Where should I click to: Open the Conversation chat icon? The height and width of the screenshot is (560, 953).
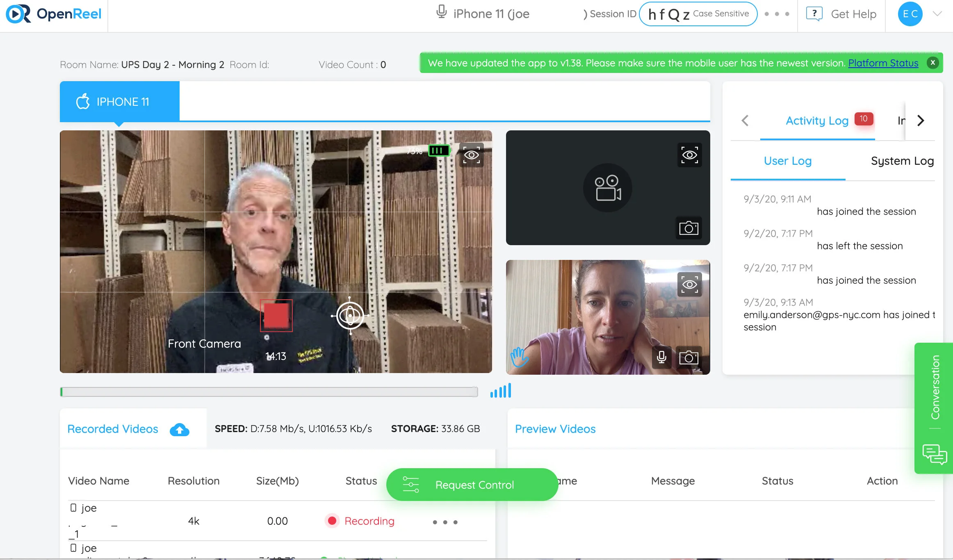click(x=934, y=454)
